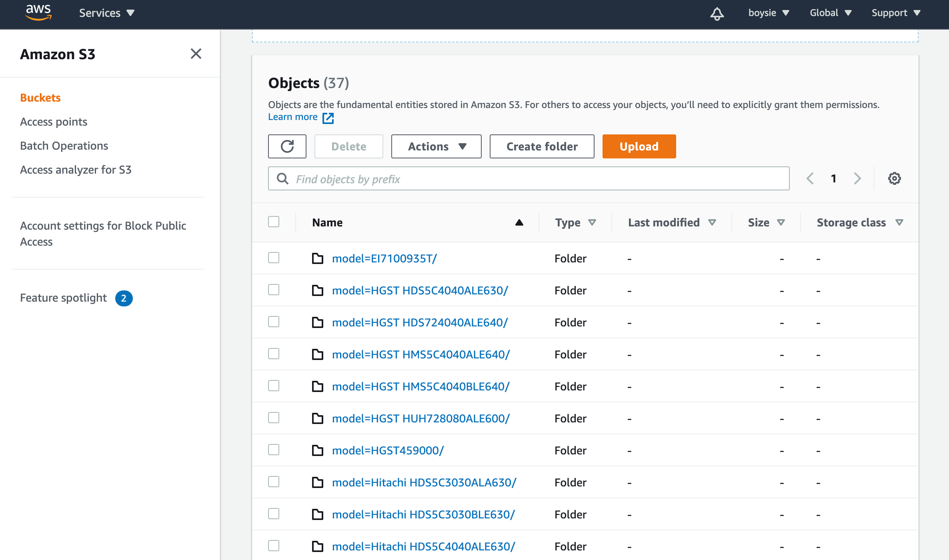Open the Actions dropdown
Screen dimensions: 949x560
[x=436, y=146]
